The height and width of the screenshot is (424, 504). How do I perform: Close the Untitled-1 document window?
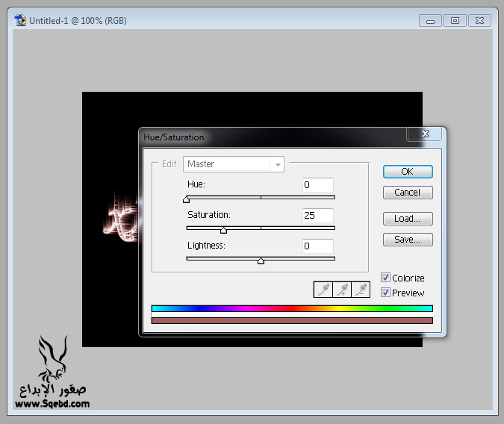pyautogui.click(x=479, y=21)
